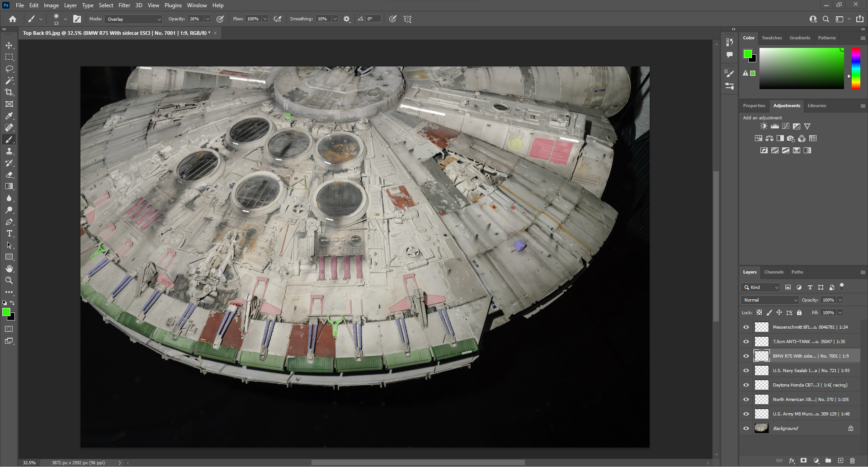Select the Rectangular Marquee tool

[x=9, y=57]
